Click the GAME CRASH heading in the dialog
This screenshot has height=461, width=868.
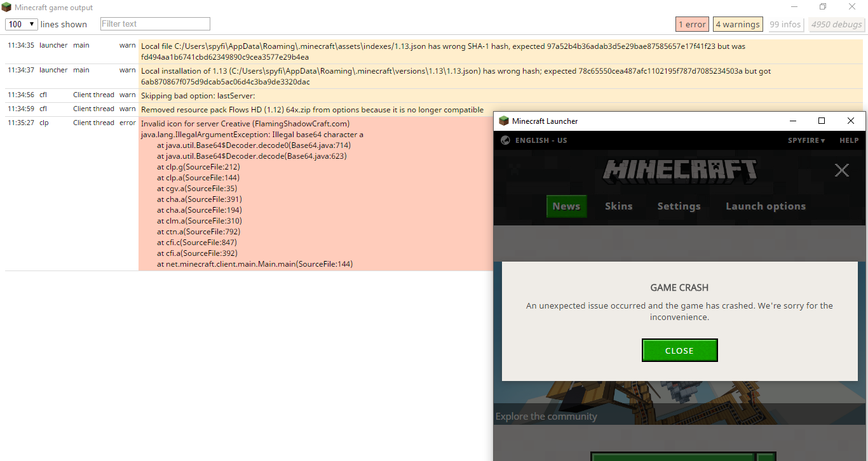[679, 288]
